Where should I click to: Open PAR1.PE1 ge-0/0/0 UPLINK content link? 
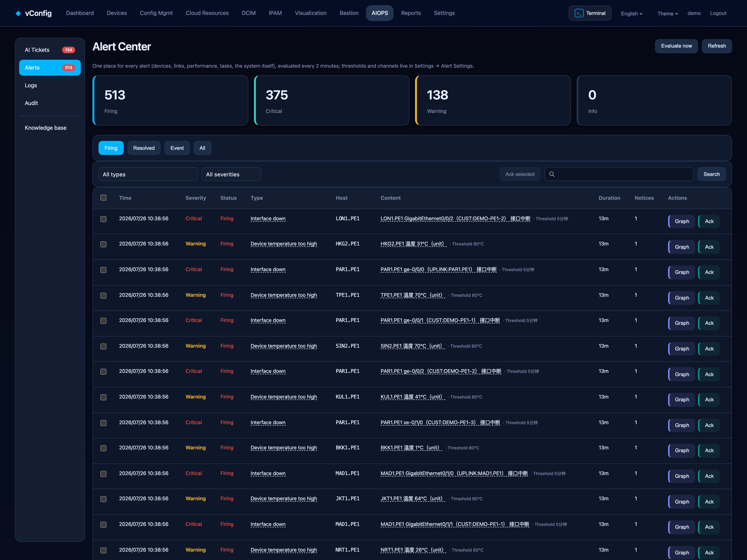pos(438,269)
